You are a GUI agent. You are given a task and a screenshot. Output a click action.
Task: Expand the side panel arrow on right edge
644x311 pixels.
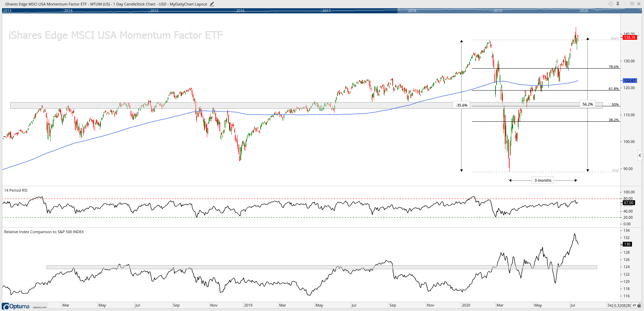pyautogui.click(x=640, y=155)
